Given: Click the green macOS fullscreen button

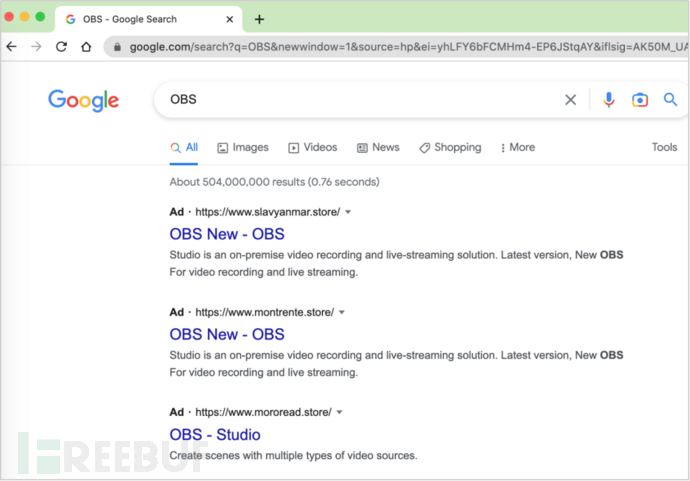Looking at the screenshot, I should 40,17.
